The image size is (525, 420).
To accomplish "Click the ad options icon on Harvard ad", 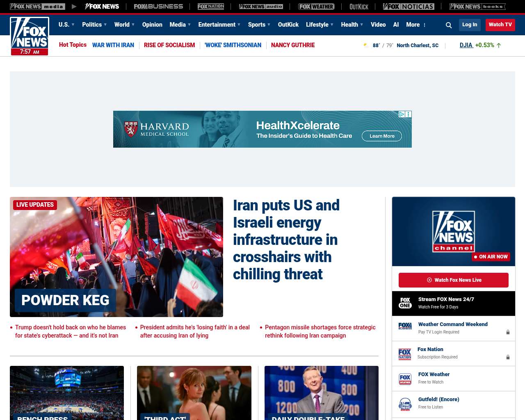I will (409, 114).
